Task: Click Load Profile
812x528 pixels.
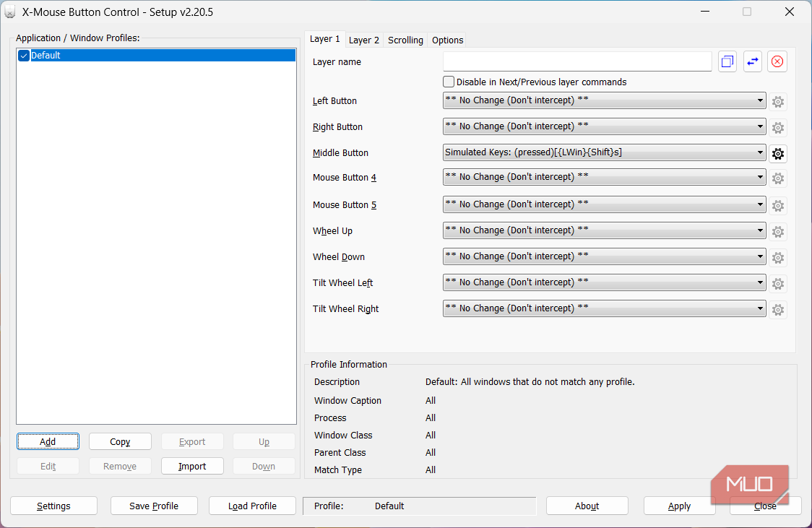Action: pos(252,506)
